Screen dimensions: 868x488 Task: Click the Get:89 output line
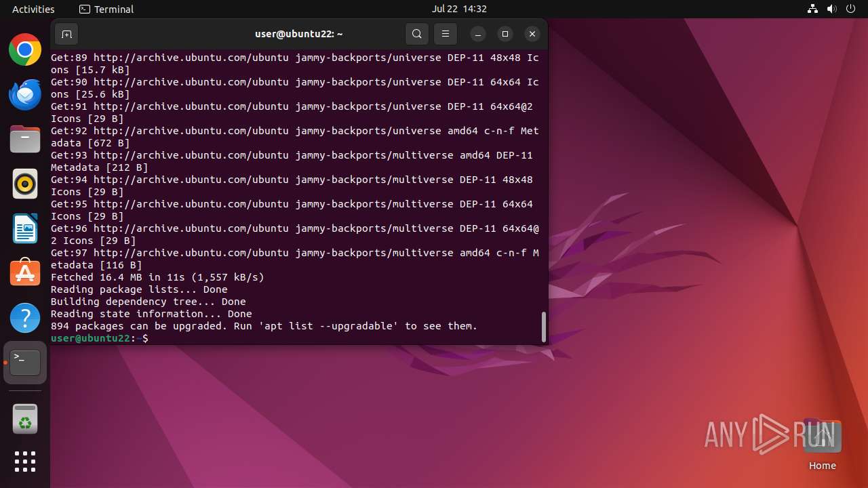(x=295, y=64)
